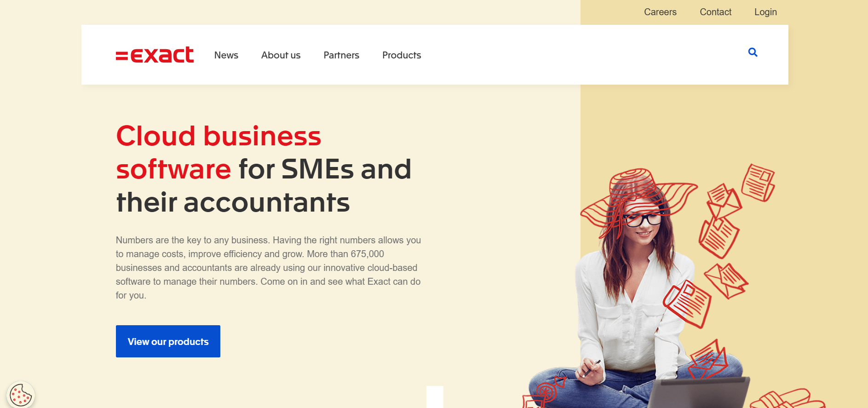Click the sketched envelope drawing beside woman's shoulder
This screenshot has height=408, width=868.
[x=725, y=280]
